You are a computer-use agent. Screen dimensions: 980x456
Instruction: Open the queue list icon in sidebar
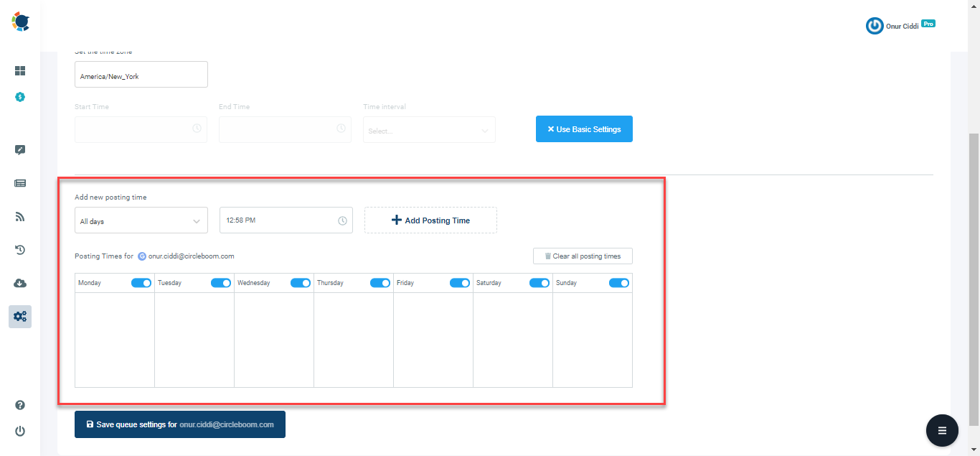coord(20,183)
